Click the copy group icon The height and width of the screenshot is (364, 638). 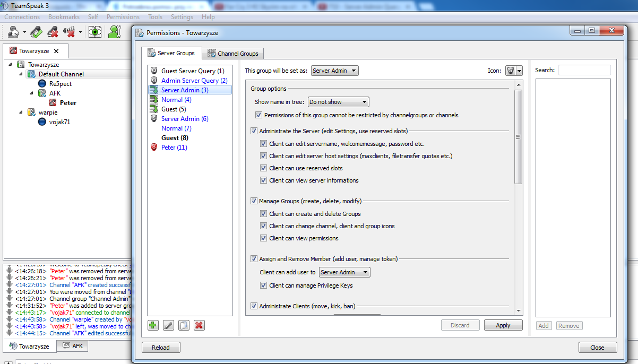184,325
